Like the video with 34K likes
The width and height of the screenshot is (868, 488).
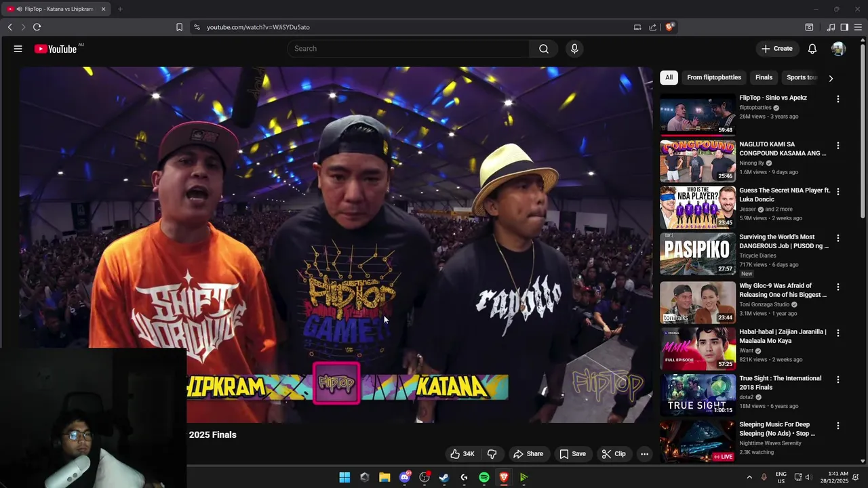pyautogui.click(x=462, y=454)
